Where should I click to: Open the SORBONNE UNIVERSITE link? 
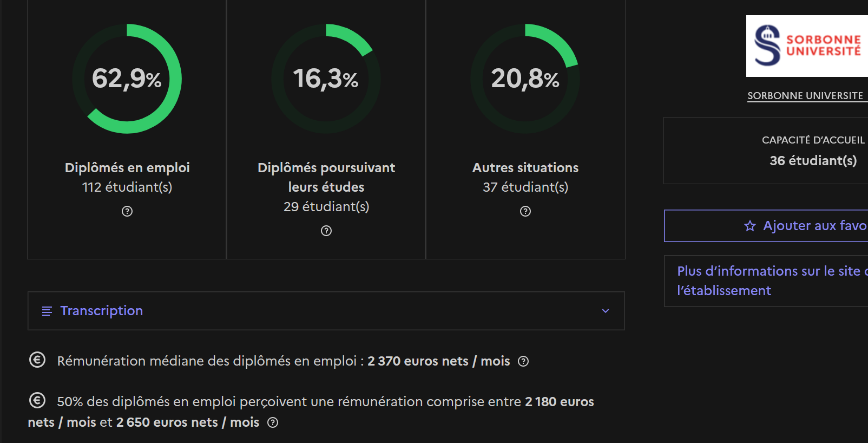point(806,96)
